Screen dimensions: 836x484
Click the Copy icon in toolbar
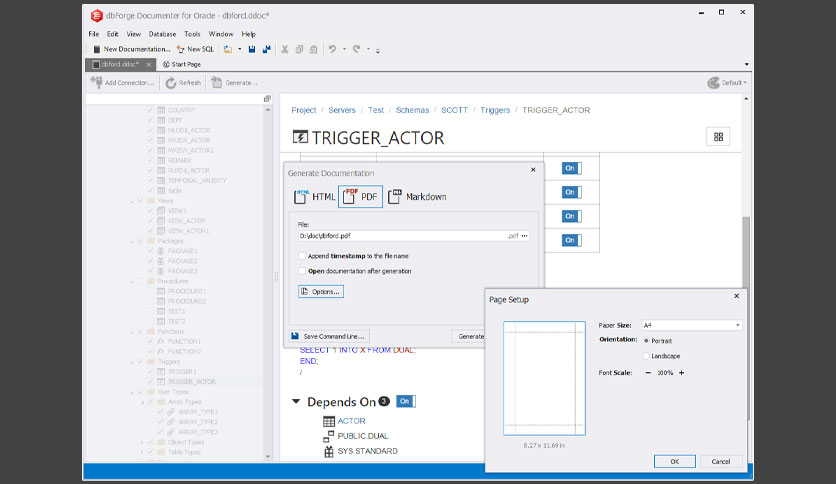(299, 49)
